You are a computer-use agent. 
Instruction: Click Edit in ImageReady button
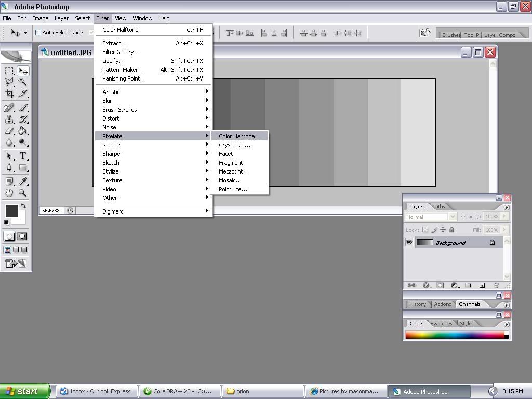click(15, 263)
